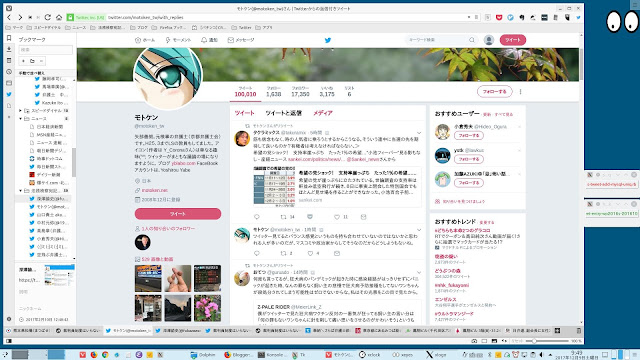The image size is (640, 360).
Task: Open the おでつ tweet's chevron menu
Action: tap(419, 272)
